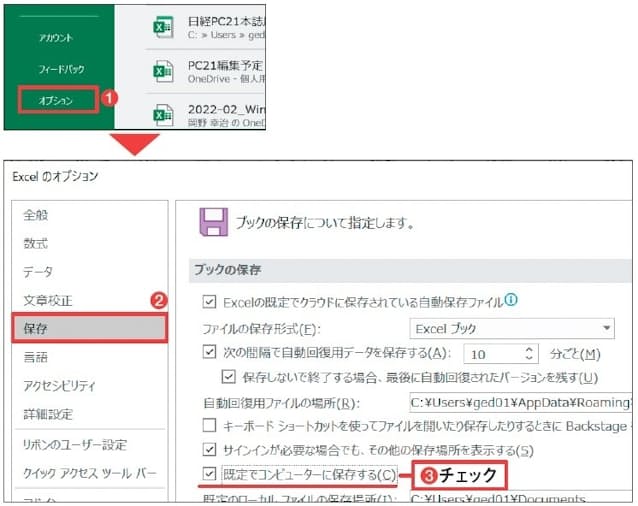Click オプション in the Backstage menu
The image size is (638, 506).
(x=56, y=100)
